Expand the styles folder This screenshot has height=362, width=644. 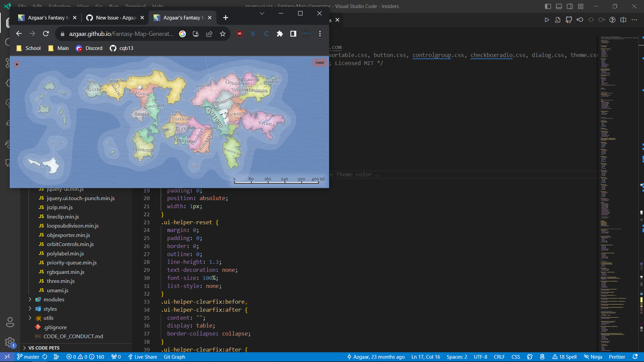tap(50, 309)
